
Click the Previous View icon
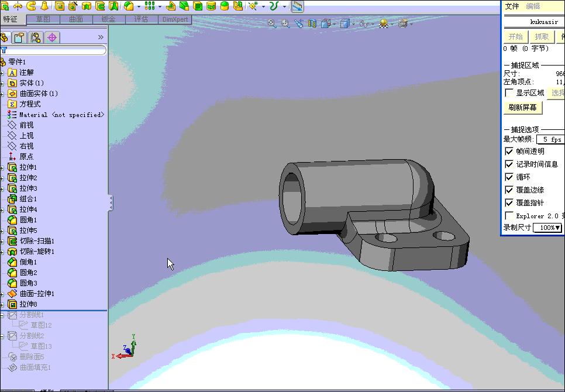299,24
